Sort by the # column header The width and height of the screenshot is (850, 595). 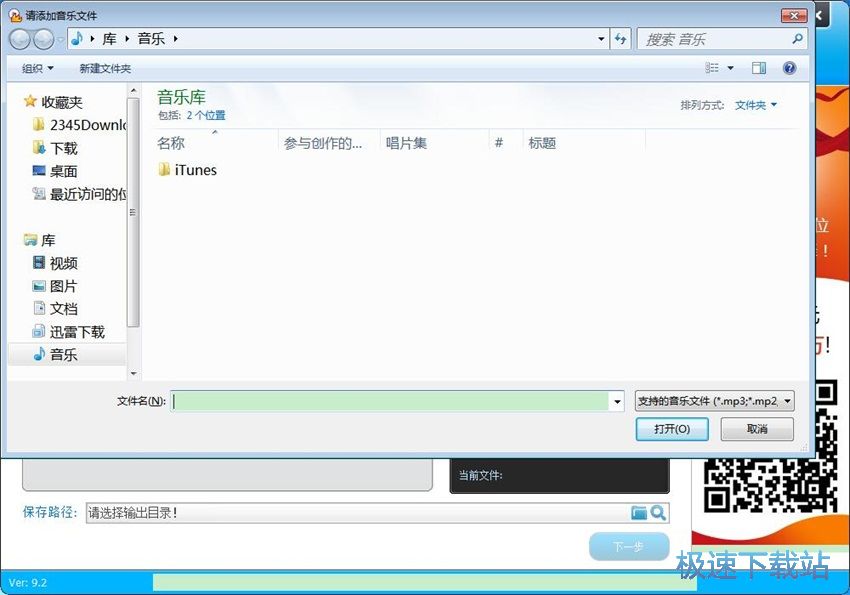pos(506,143)
